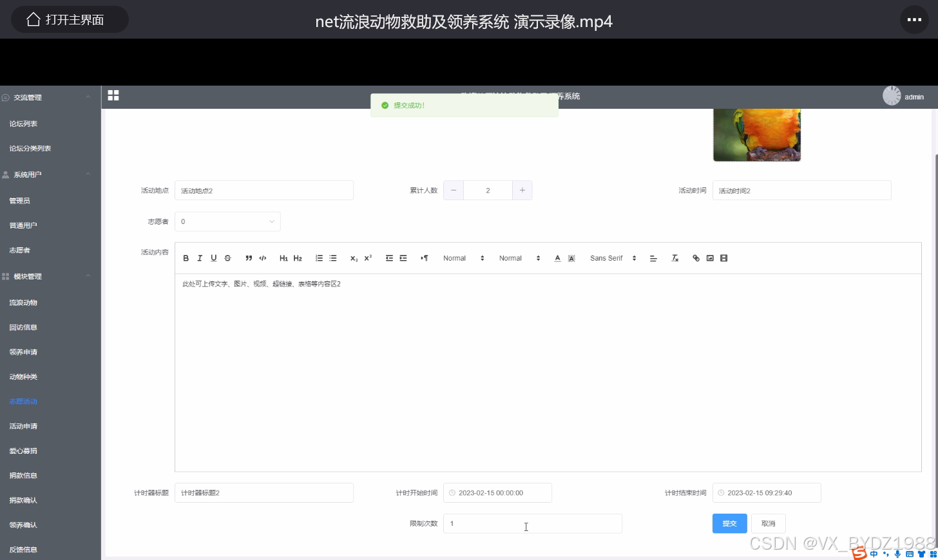Click the 计时器标题 input field

pyautogui.click(x=264, y=492)
